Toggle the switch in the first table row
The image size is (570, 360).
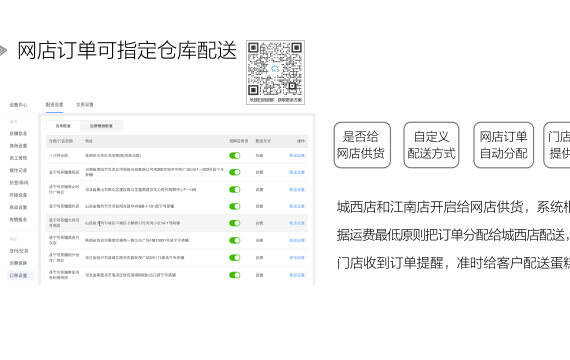pos(234,156)
